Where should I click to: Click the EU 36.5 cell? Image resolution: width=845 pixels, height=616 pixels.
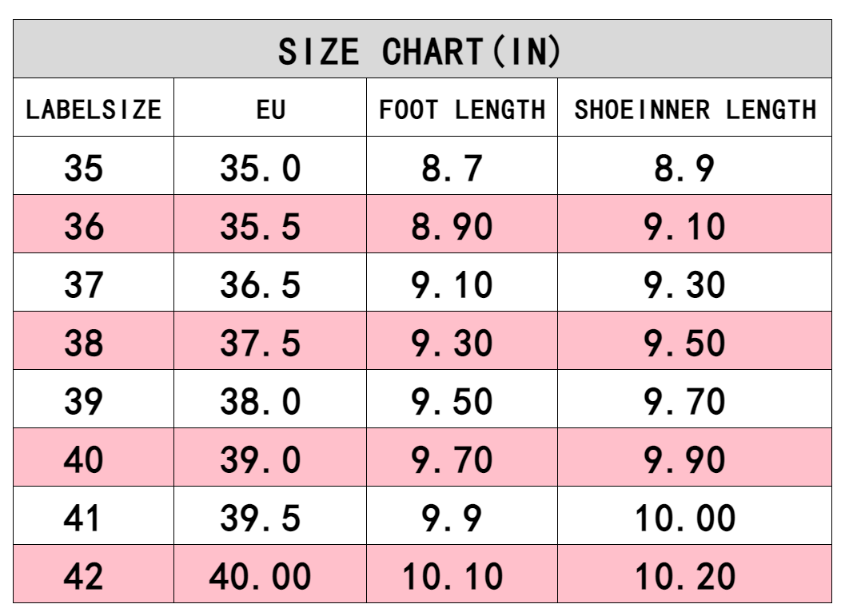coord(261,284)
